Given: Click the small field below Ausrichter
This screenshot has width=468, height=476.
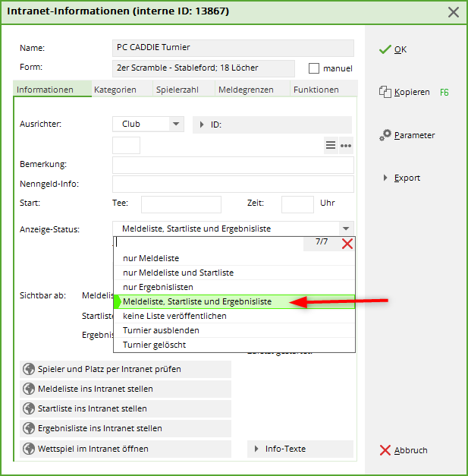Looking at the screenshot, I should 126,145.
